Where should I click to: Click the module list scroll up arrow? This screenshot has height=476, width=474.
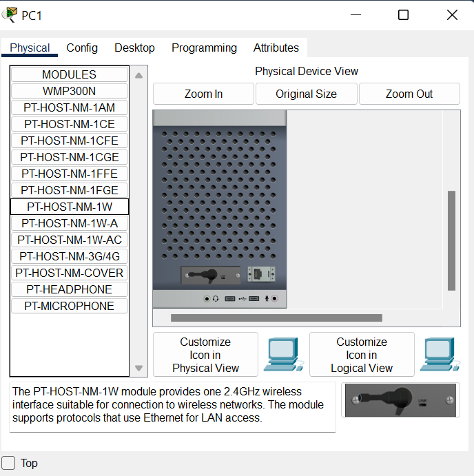(138, 76)
